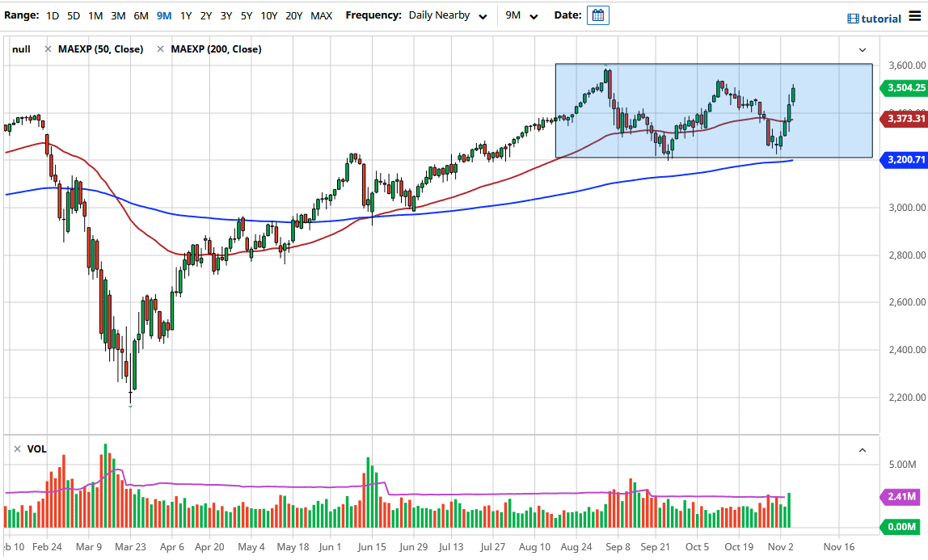Open the date picker calendar icon
Viewport: 928px width, 560px height.
point(597,15)
